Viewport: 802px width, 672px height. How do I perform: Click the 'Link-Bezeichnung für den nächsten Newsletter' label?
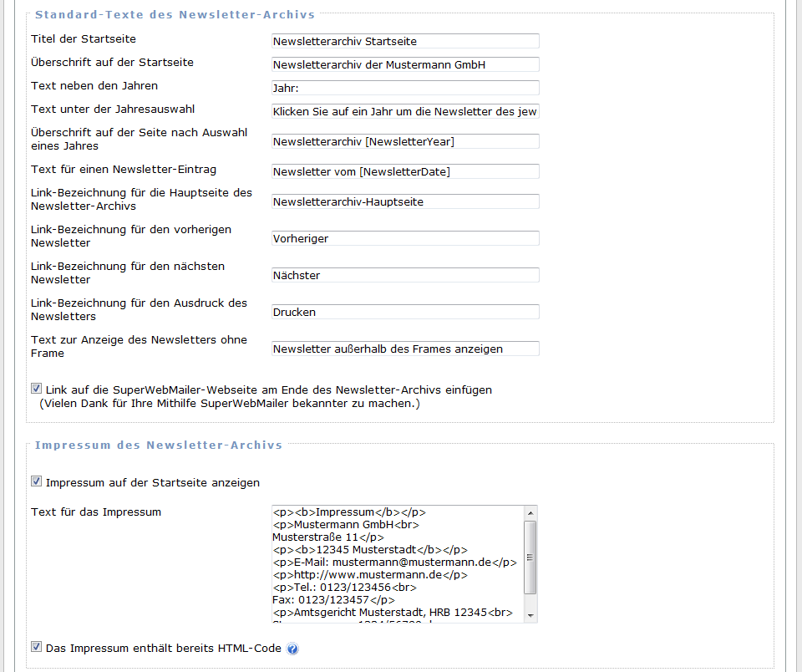click(128, 272)
